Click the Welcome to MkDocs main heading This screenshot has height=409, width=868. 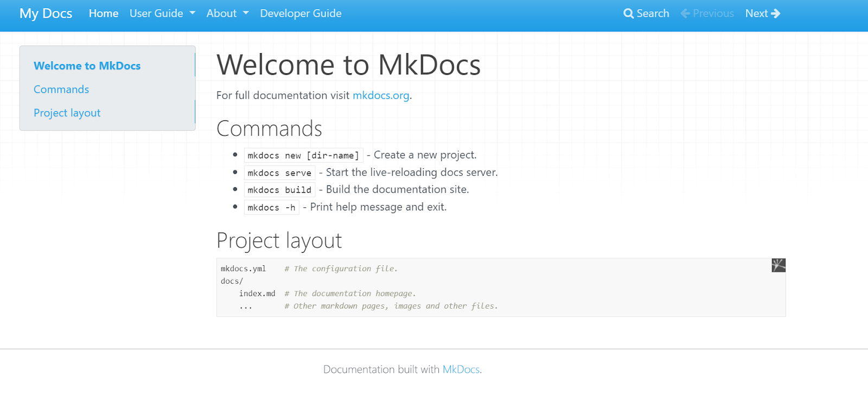coord(348,65)
